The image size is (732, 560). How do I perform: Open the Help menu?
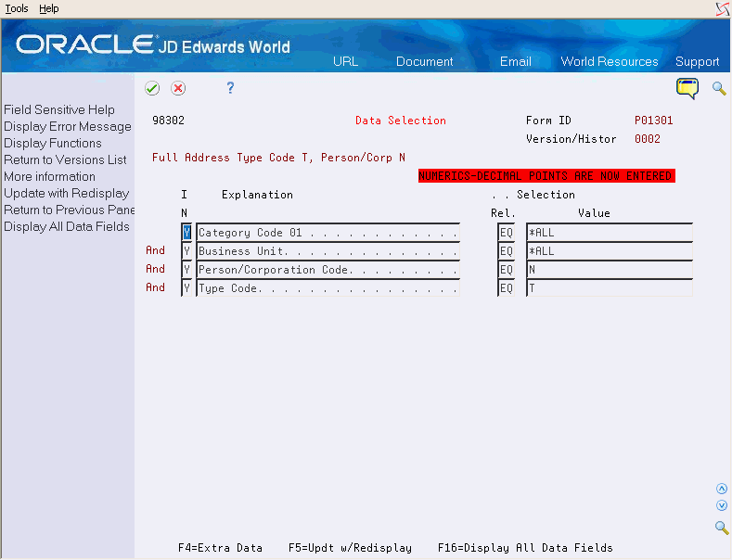coord(48,8)
